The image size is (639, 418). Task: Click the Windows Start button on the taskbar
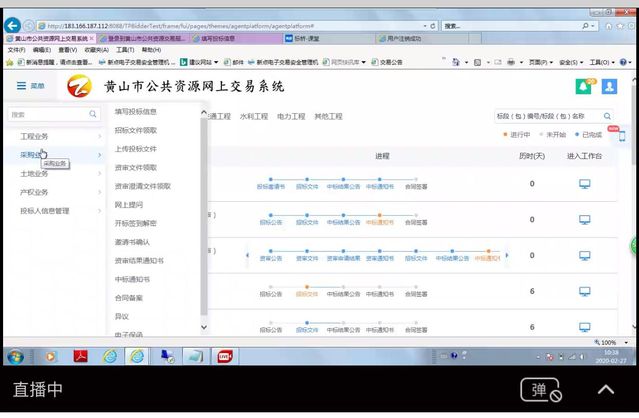(x=16, y=355)
